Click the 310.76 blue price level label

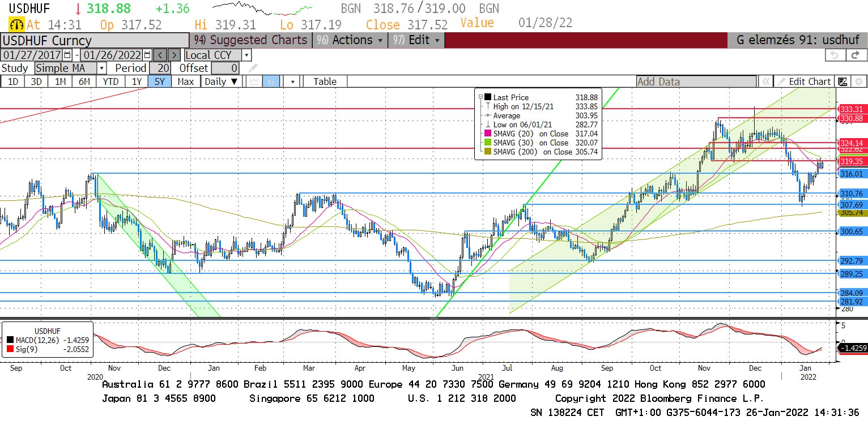[x=852, y=194]
